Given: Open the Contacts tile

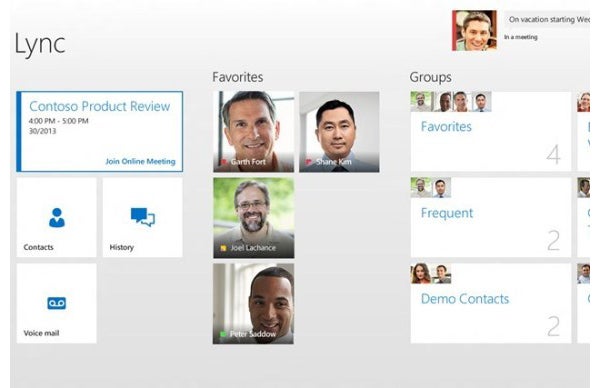Looking at the screenshot, I should pos(57,217).
